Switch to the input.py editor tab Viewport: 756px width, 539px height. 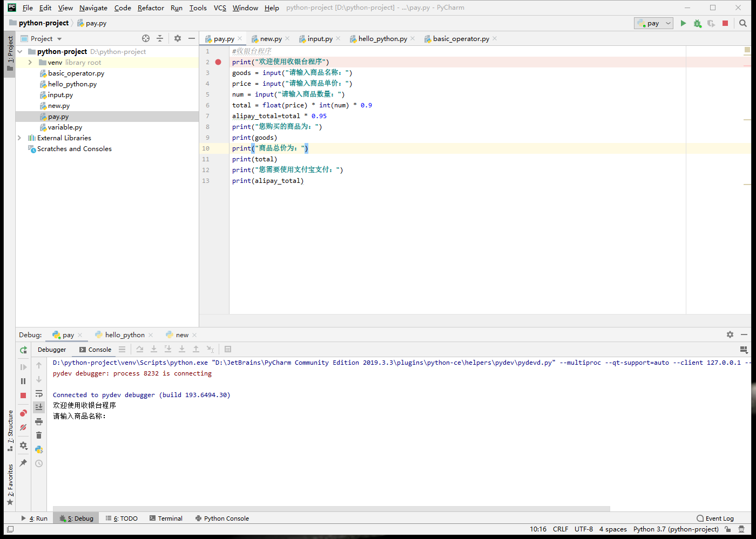(x=320, y=39)
